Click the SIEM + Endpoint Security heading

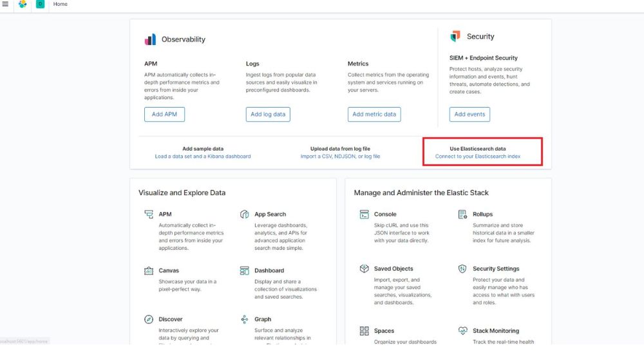(x=484, y=58)
